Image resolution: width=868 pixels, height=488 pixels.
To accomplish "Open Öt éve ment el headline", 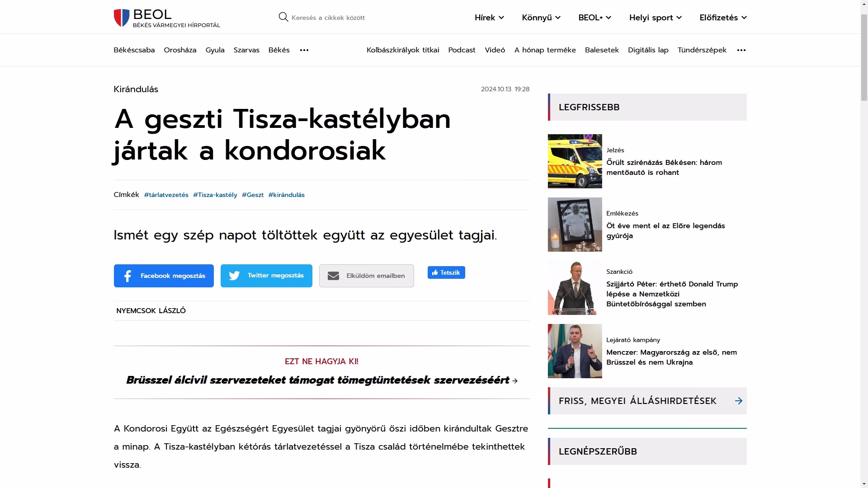I will point(665,231).
